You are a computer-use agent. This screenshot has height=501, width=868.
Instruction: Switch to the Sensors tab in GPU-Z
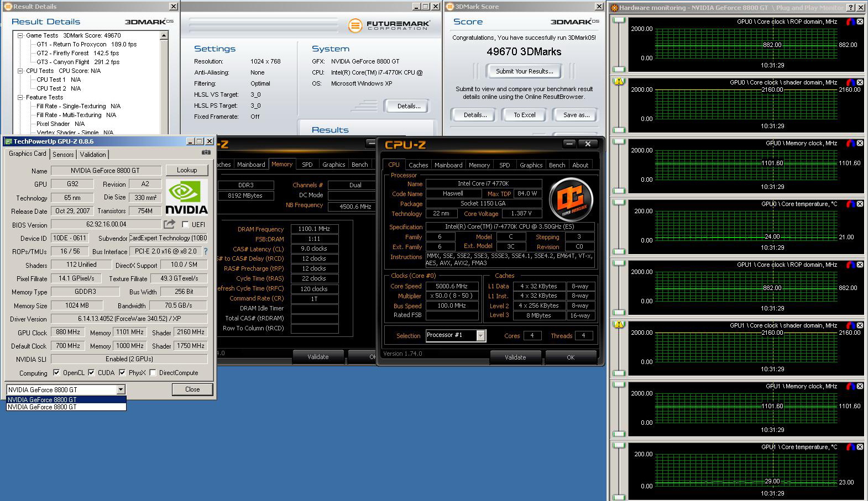pos(63,155)
